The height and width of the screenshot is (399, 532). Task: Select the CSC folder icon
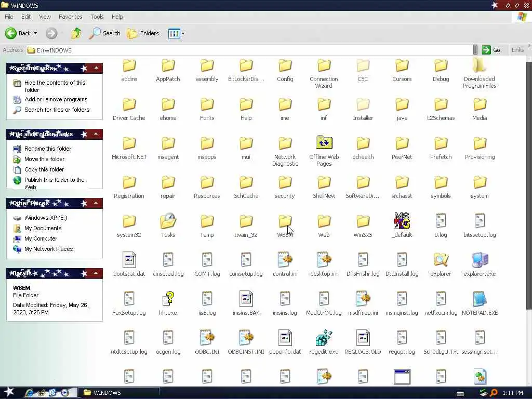pos(363,65)
